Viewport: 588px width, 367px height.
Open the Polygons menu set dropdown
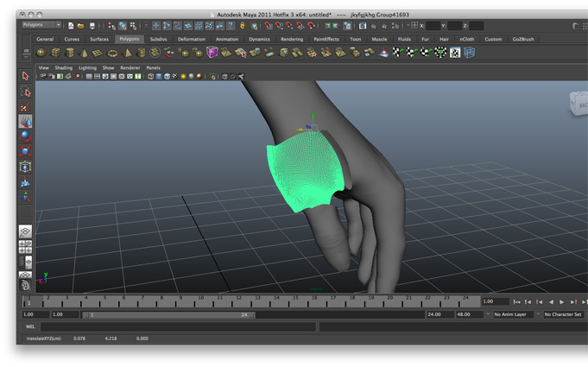pyautogui.click(x=41, y=25)
